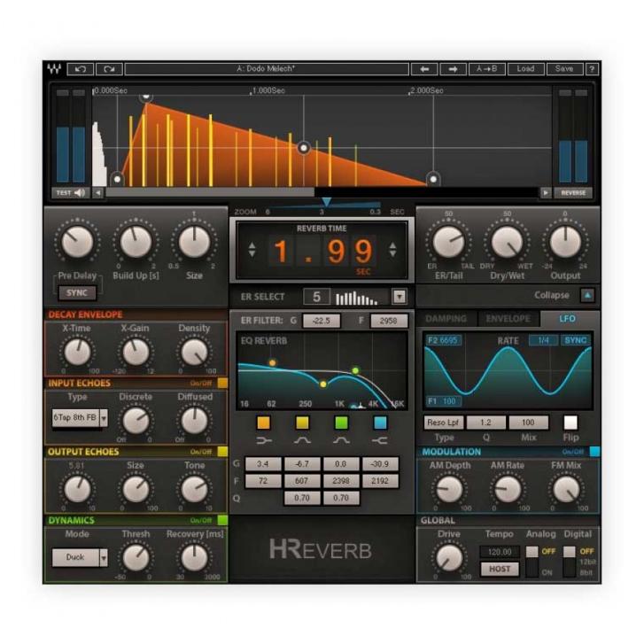Screen dimensions: 644x644
Task: Click the first bell filter shape icon
Action: click(302, 440)
